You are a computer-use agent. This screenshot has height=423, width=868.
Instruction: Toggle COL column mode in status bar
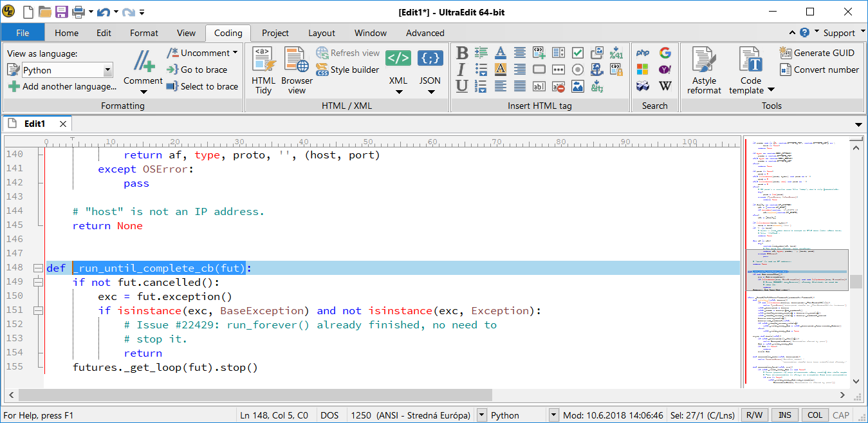click(x=815, y=415)
